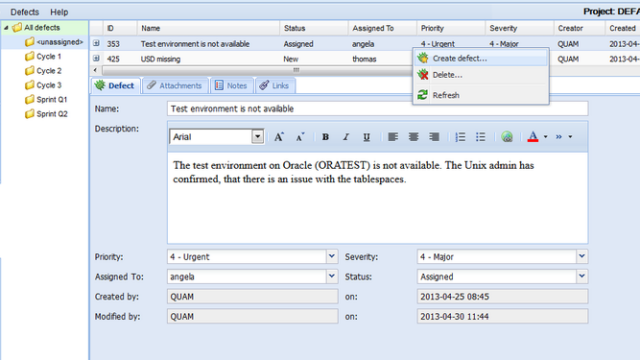Sort by the ID column header

pyautogui.click(x=120, y=28)
